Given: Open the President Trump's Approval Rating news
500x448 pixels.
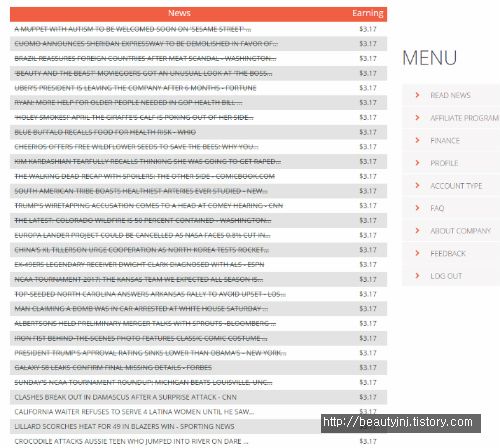Looking at the screenshot, I should pyautogui.click(x=150, y=353).
